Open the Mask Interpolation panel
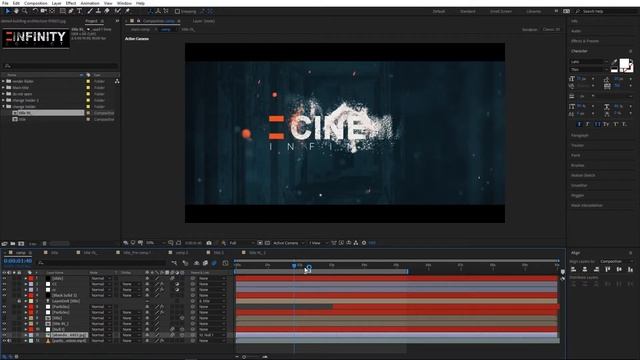This screenshot has height=360, width=640. [587, 205]
